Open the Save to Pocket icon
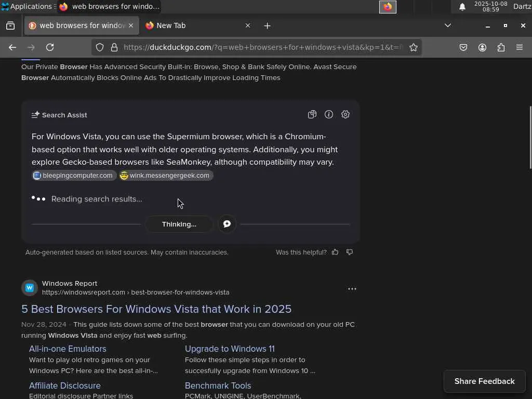532x399 pixels. pos(463,47)
